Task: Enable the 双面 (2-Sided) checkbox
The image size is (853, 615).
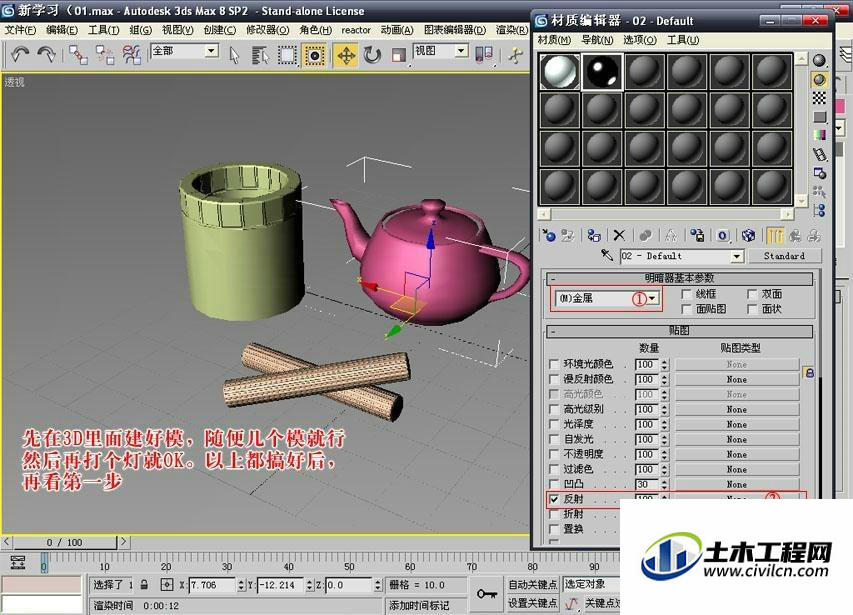Action: pos(752,294)
